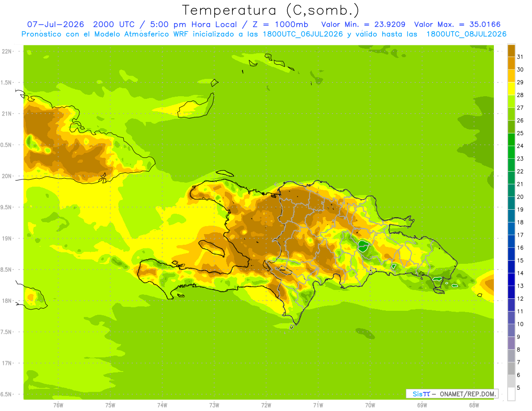Click the "17N" latitude label

[8, 363]
